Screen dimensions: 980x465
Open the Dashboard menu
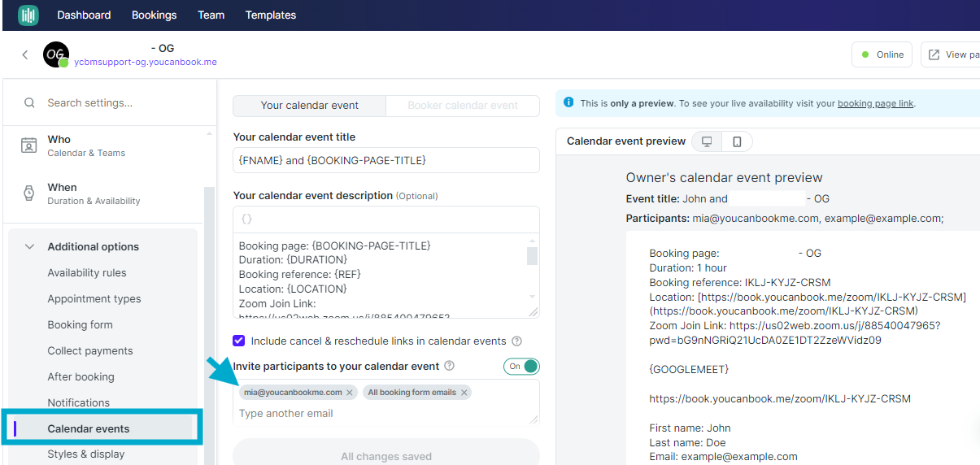pos(84,15)
